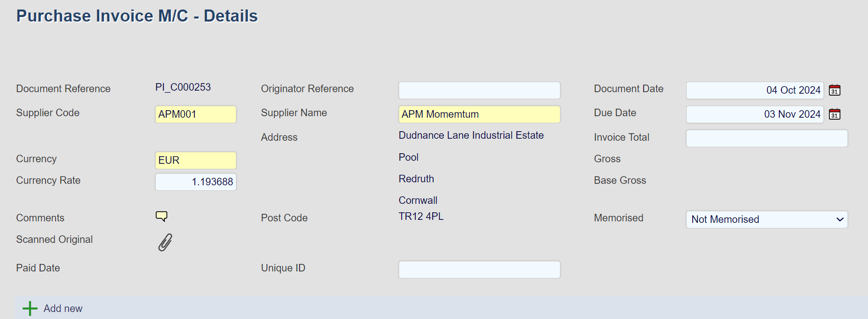This screenshot has height=319, width=868.
Task: Open the Document Date calendar picker
Action: pyautogui.click(x=834, y=90)
